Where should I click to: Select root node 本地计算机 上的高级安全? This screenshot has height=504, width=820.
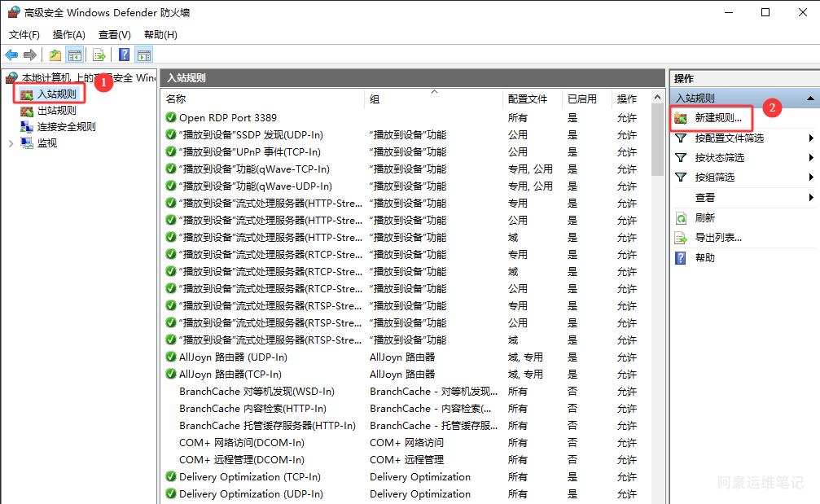(88, 78)
